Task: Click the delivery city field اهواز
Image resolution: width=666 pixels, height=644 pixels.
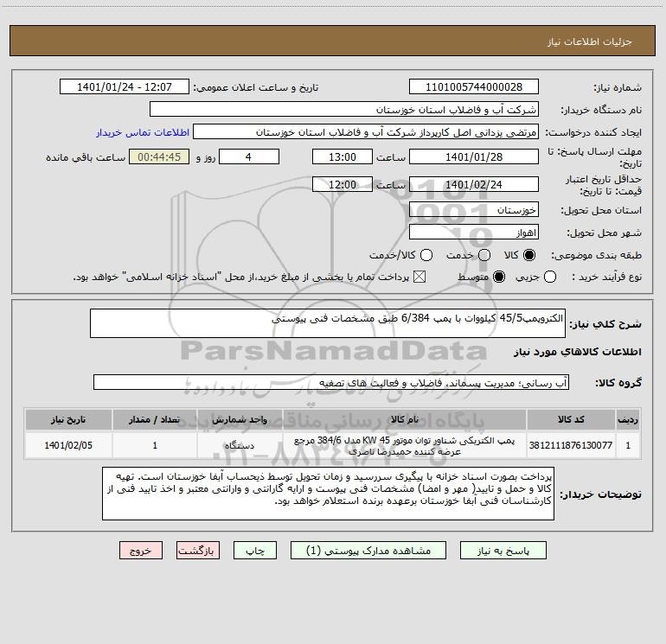Action: [474, 233]
